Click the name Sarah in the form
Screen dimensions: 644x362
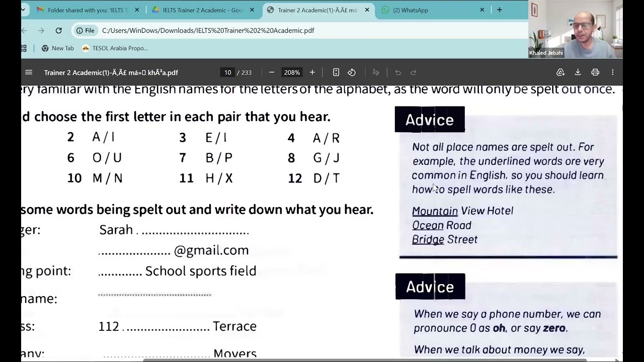tap(116, 230)
